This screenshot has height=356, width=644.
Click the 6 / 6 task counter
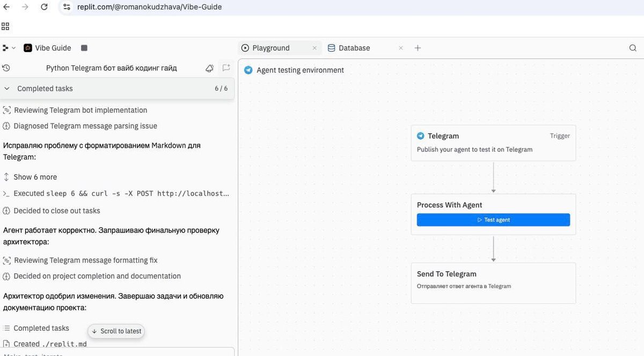pyautogui.click(x=221, y=89)
